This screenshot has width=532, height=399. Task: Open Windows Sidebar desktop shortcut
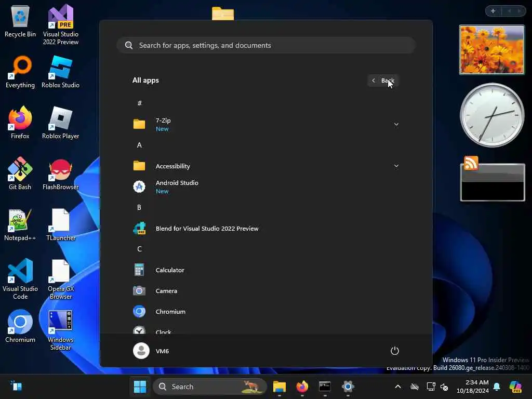tap(60, 330)
